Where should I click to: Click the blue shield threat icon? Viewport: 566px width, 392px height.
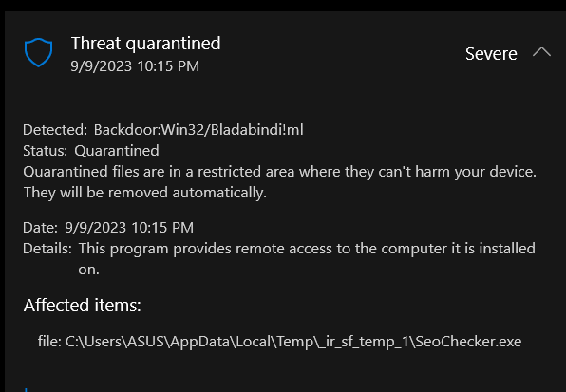38,52
